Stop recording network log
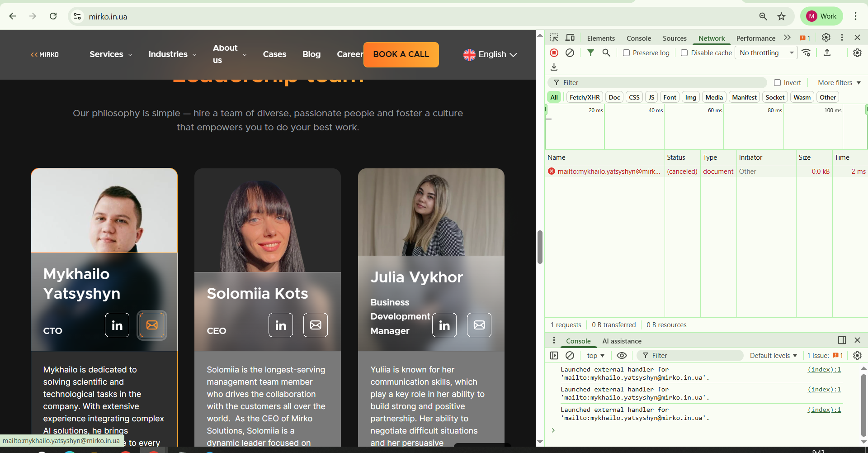 tap(554, 53)
